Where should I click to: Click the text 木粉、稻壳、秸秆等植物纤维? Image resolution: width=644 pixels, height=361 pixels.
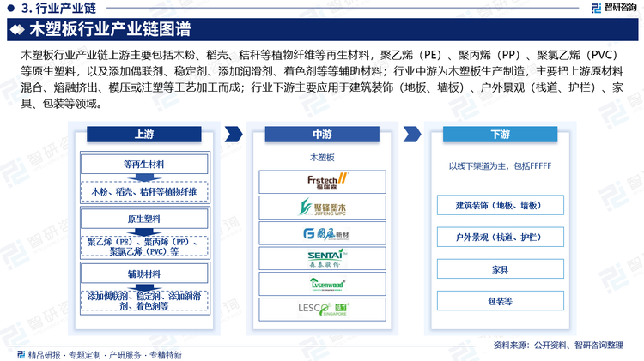click(144, 191)
